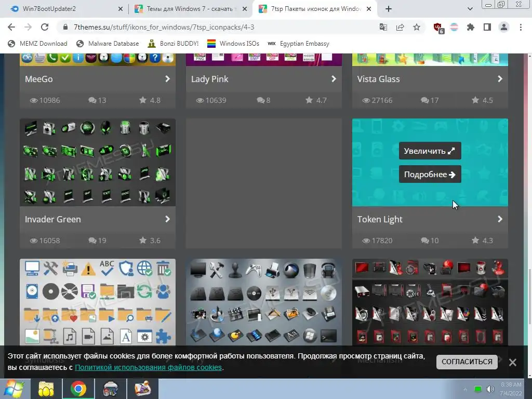The width and height of the screenshot is (532, 399).
Task: Expand Lady Pink card chevron arrow
Action: click(334, 79)
